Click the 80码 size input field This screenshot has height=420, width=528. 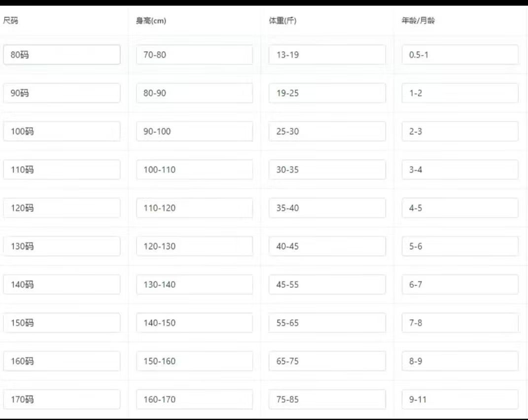62,55
